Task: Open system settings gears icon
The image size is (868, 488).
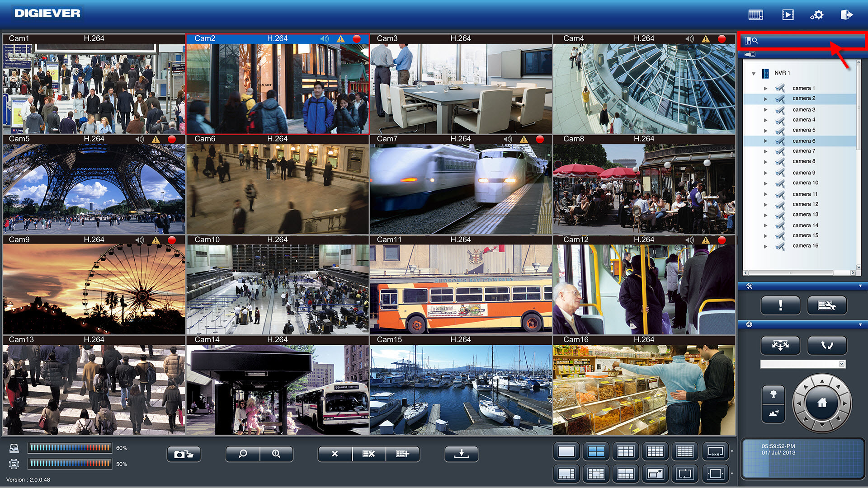Action: [816, 15]
